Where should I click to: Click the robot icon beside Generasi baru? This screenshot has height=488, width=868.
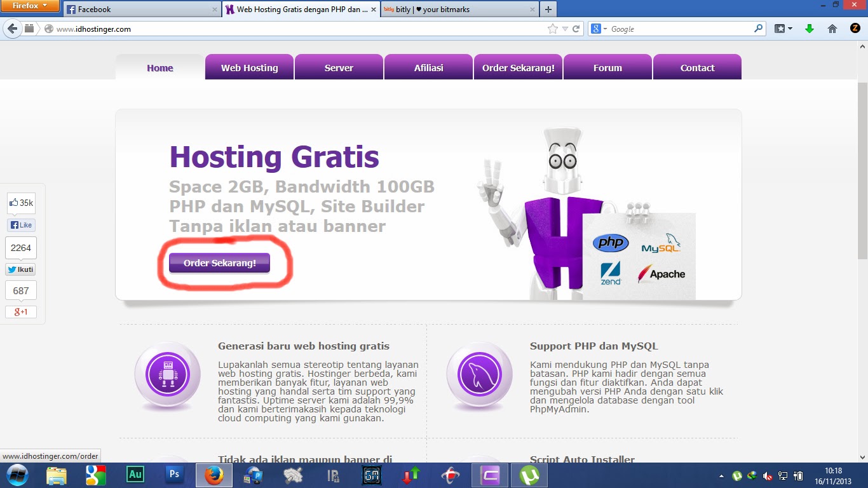(168, 375)
